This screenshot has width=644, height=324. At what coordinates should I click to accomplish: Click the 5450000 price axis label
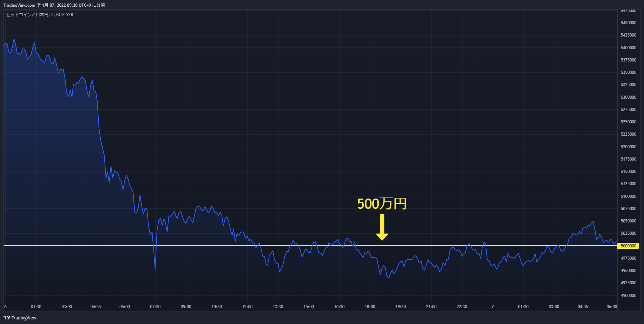click(x=629, y=23)
